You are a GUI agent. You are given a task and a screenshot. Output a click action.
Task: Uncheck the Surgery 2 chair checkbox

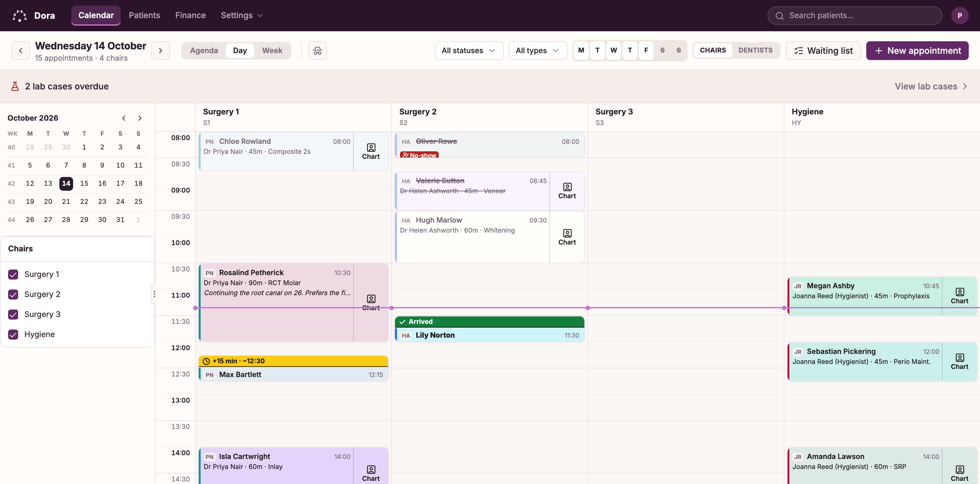[x=13, y=295]
